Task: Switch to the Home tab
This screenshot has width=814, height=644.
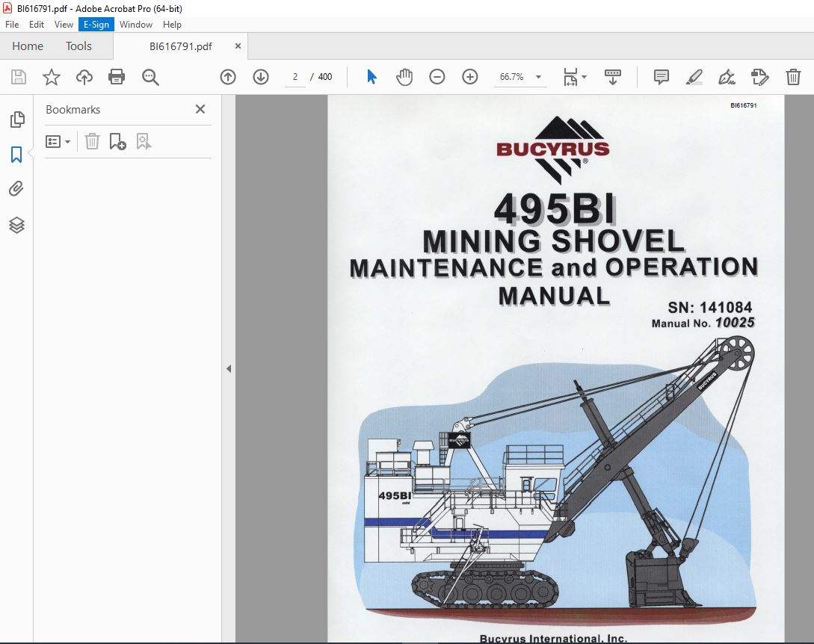Action: coord(28,46)
